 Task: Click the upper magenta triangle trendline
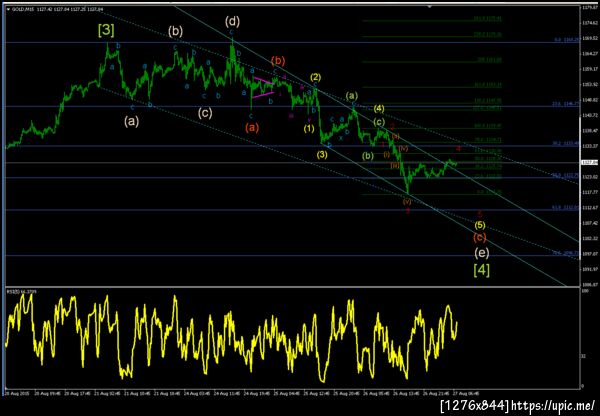[264, 81]
